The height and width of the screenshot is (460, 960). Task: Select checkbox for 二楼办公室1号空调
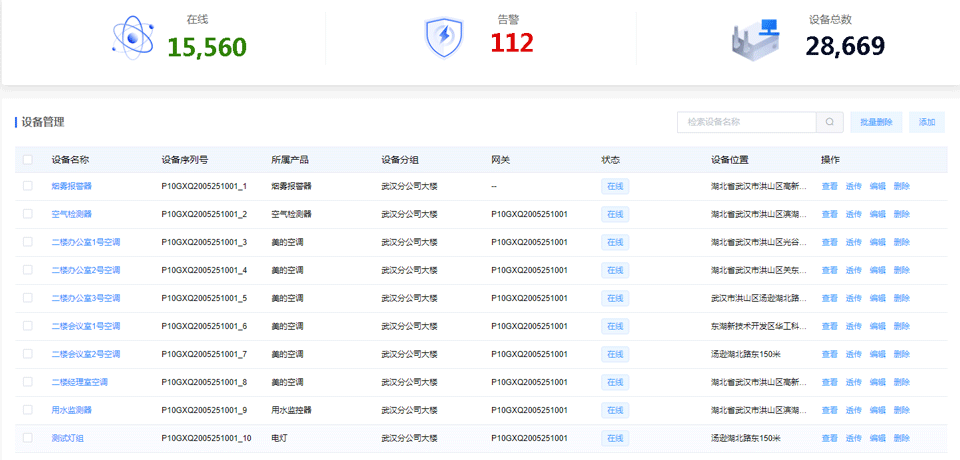point(28,242)
